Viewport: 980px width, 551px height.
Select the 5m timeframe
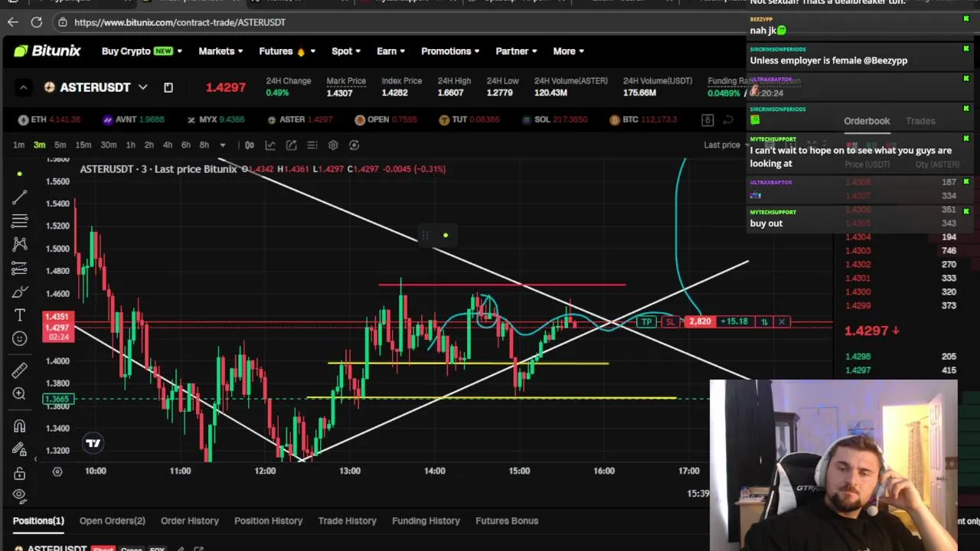(x=60, y=145)
